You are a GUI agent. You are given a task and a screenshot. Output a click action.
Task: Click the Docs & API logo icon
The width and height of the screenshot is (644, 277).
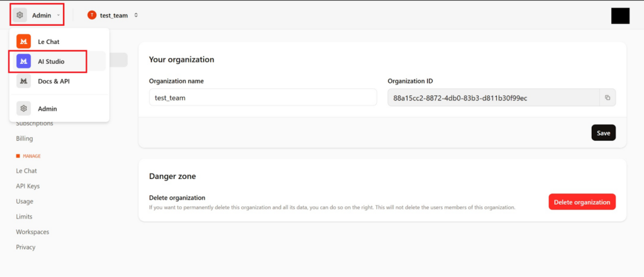[23, 81]
